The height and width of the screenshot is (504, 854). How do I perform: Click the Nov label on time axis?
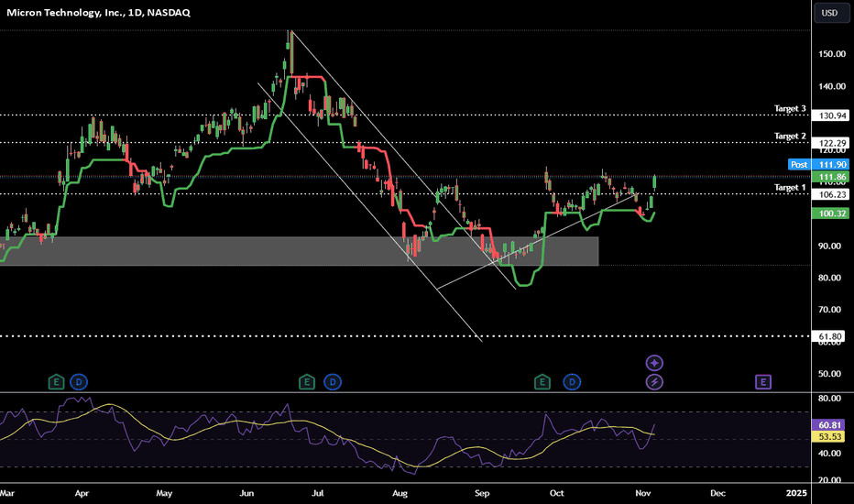[643, 493]
